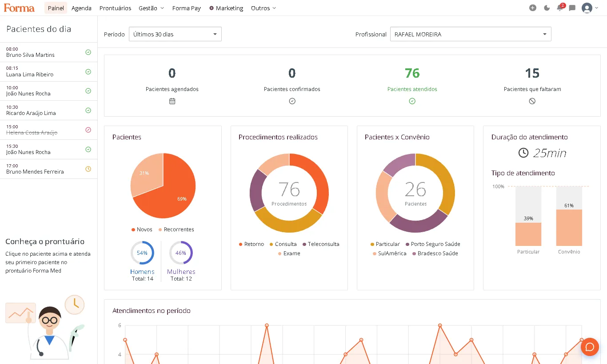Open the chat messages icon in header
Viewport: 607px width, 364px height.
tap(572, 8)
